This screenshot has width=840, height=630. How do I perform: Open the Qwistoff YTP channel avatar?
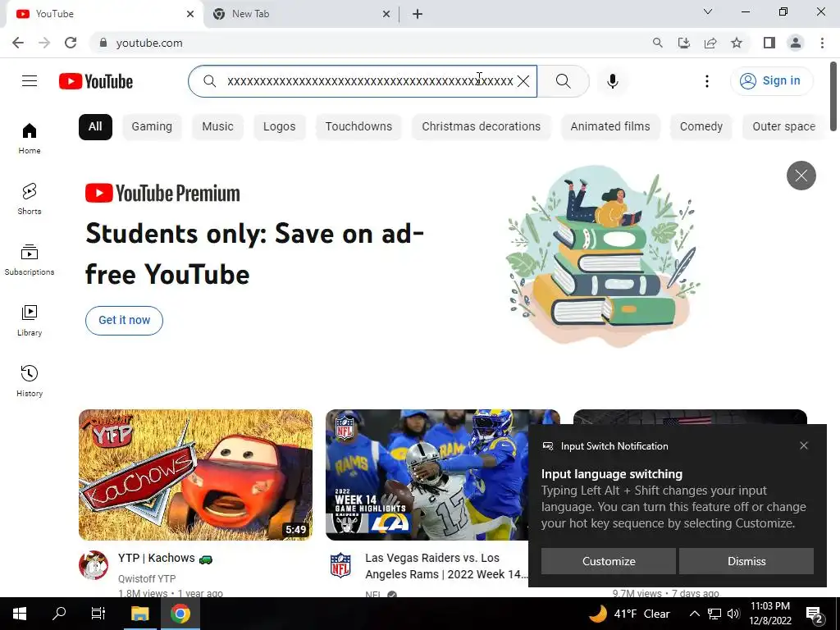[x=94, y=564]
